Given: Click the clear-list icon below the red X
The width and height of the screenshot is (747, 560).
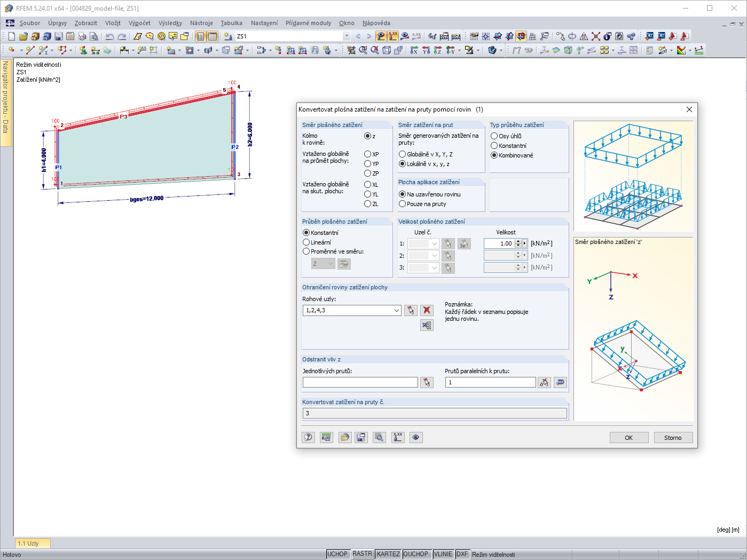Looking at the screenshot, I should [x=427, y=325].
